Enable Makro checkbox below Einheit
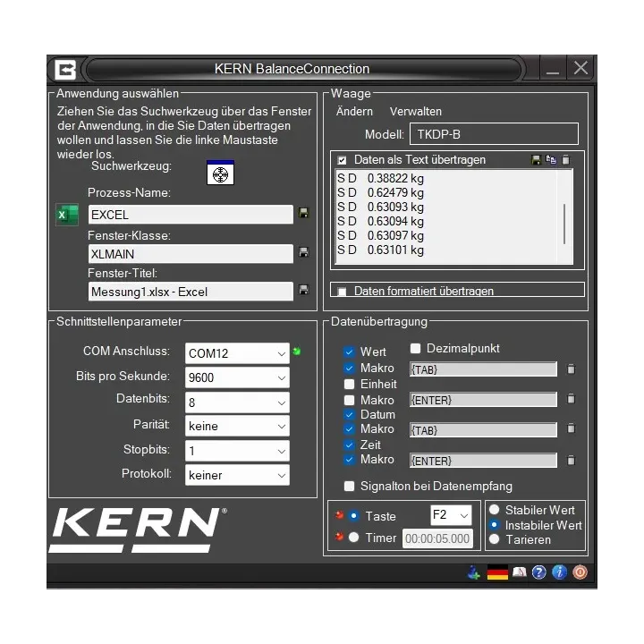644x644 pixels. coord(349,400)
